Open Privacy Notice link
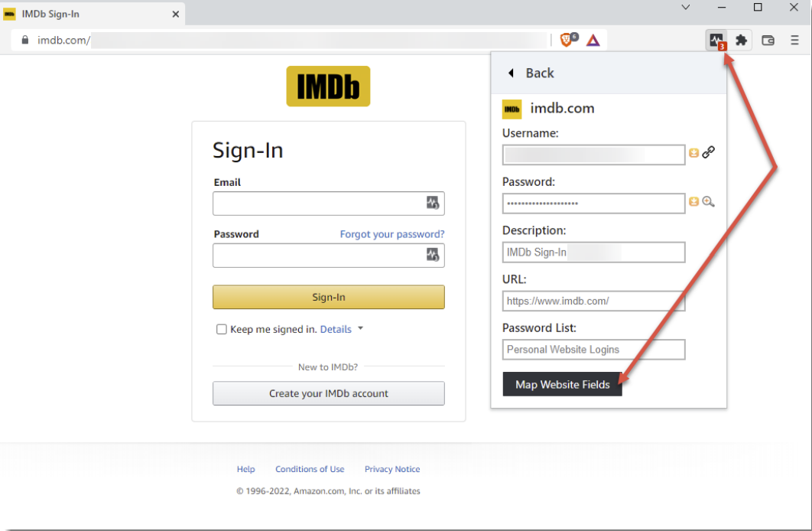This screenshot has height=531, width=812. (392, 469)
